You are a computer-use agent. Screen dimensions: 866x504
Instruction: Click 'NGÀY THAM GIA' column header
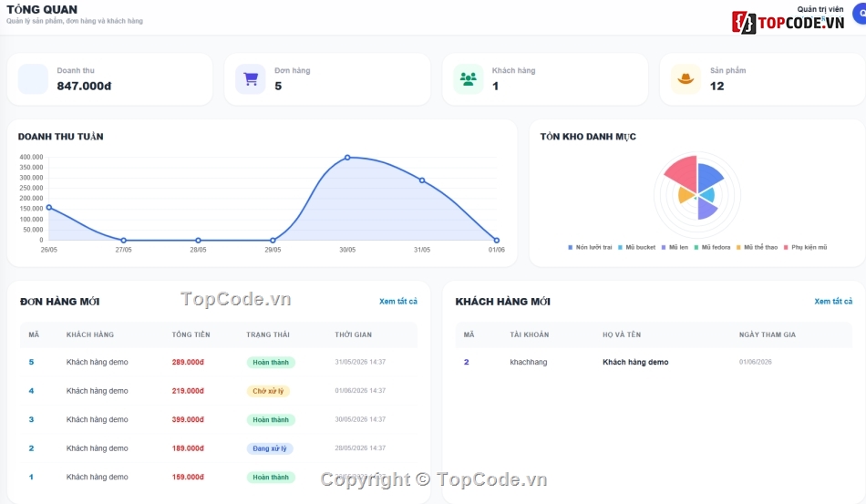pos(768,334)
